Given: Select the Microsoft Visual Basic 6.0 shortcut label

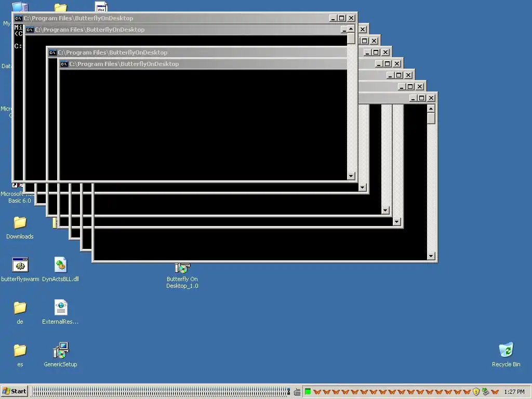Looking at the screenshot, I should point(19,197).
